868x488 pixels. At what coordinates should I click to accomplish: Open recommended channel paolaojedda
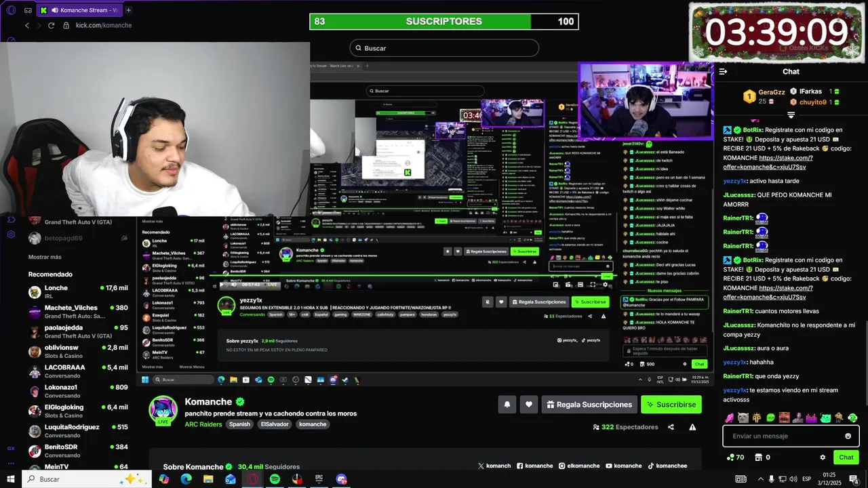tap(78, 331)
